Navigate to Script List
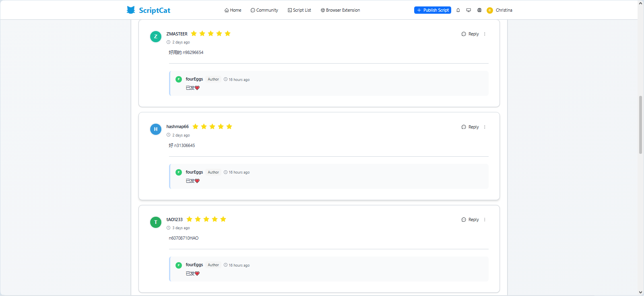Image resolution: width=644 pixels, height=296 pixels. [x=299, y=10]
